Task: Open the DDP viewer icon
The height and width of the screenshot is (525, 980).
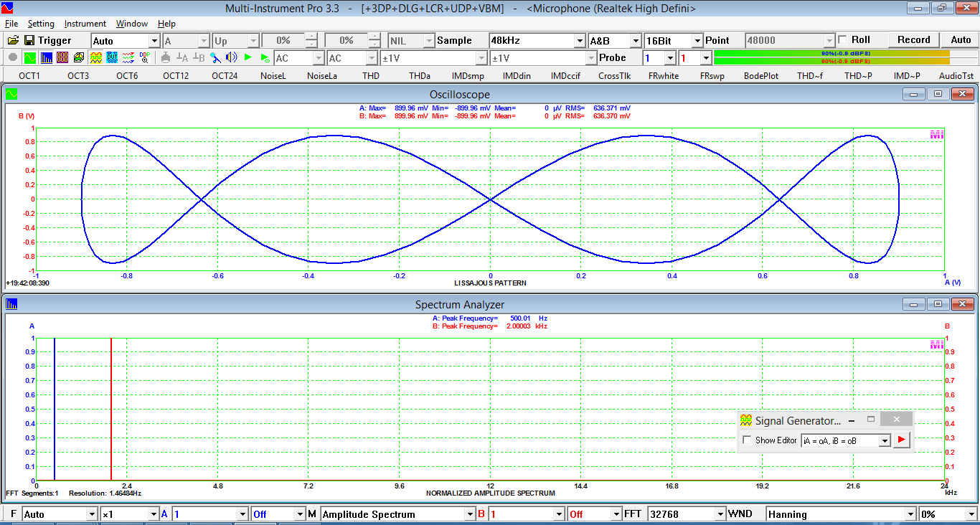Action: (x=145, y=57)
